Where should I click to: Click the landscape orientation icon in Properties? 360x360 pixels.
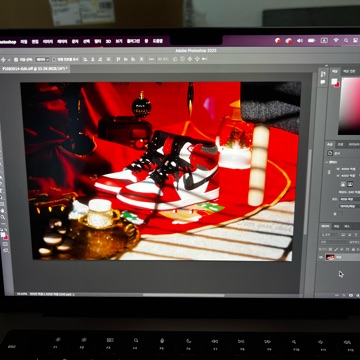[350, 184]
